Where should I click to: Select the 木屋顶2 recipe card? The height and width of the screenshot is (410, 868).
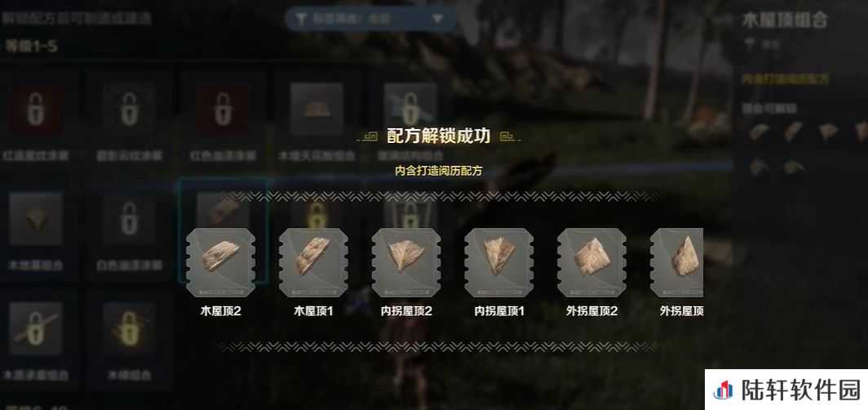pos(221,263)
